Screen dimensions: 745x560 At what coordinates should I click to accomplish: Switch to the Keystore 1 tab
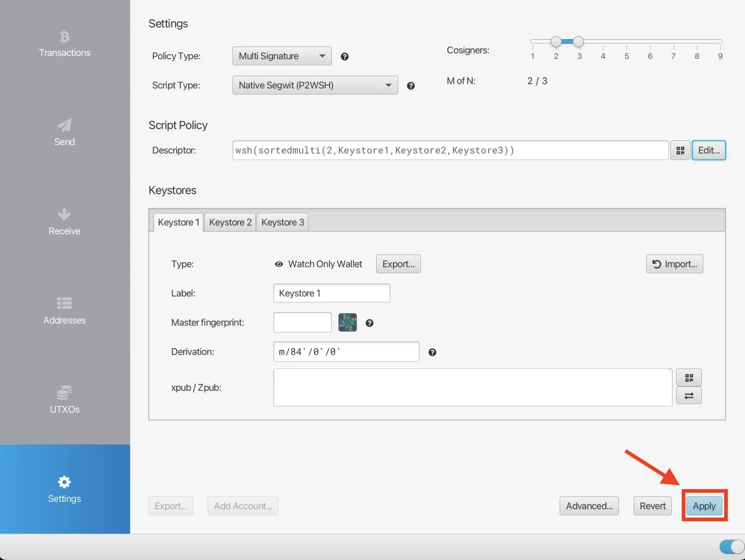click(x=178, y=222)
